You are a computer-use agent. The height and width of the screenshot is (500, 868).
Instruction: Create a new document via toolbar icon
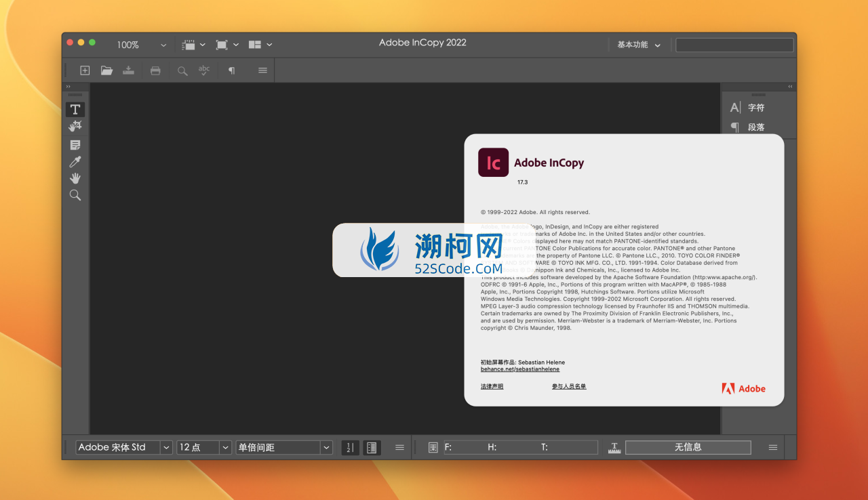click(85, 70)
